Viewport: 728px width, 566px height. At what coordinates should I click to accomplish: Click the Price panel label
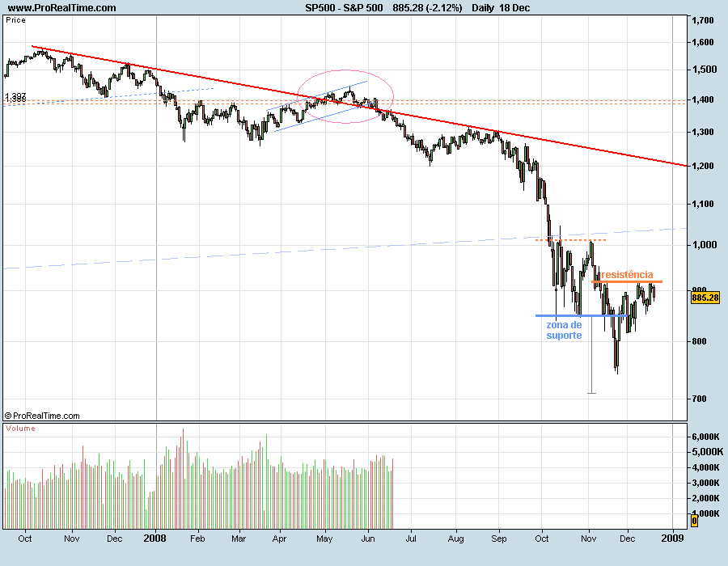pos(15,20)
